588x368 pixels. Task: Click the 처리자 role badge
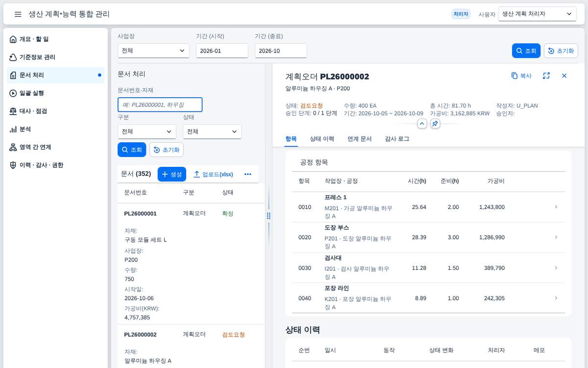pyautogui.click(x=461, y=14)
